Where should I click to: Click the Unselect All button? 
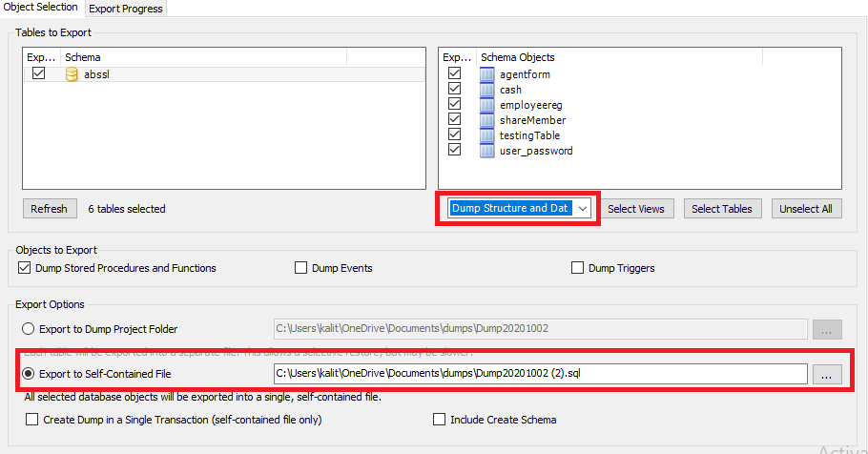click(x=806, y=209)
